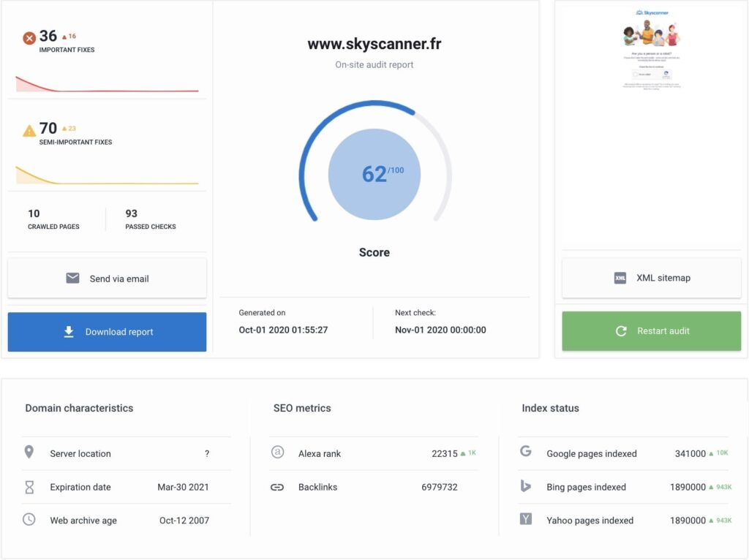Screen dimensions: 749x560
Task: Click the web archive date Oct-12 2007
Action: [184, 521]
